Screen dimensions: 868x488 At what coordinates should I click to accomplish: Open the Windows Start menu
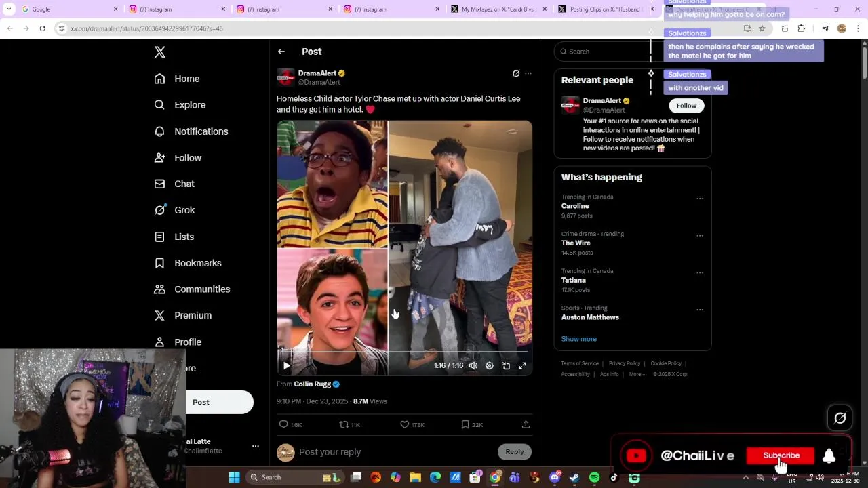(x=234, y=477)
